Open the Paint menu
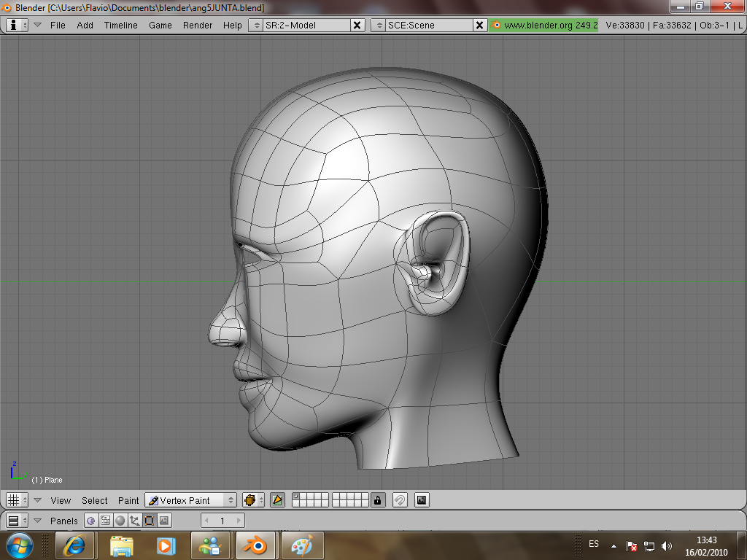This screenshot has width=747, height=560. point(128,500)
